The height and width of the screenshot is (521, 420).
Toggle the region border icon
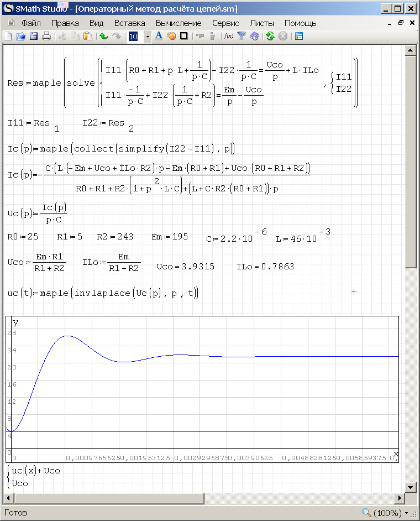184,37
